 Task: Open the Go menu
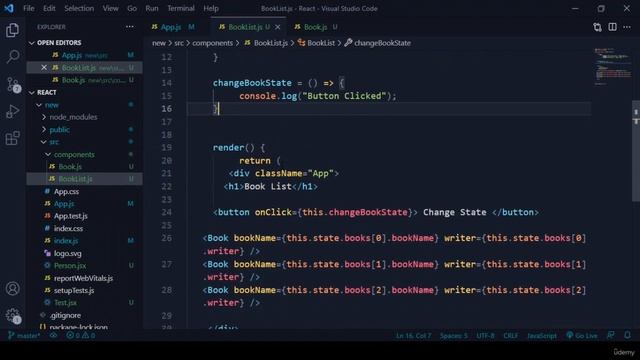tap(131, 8)
